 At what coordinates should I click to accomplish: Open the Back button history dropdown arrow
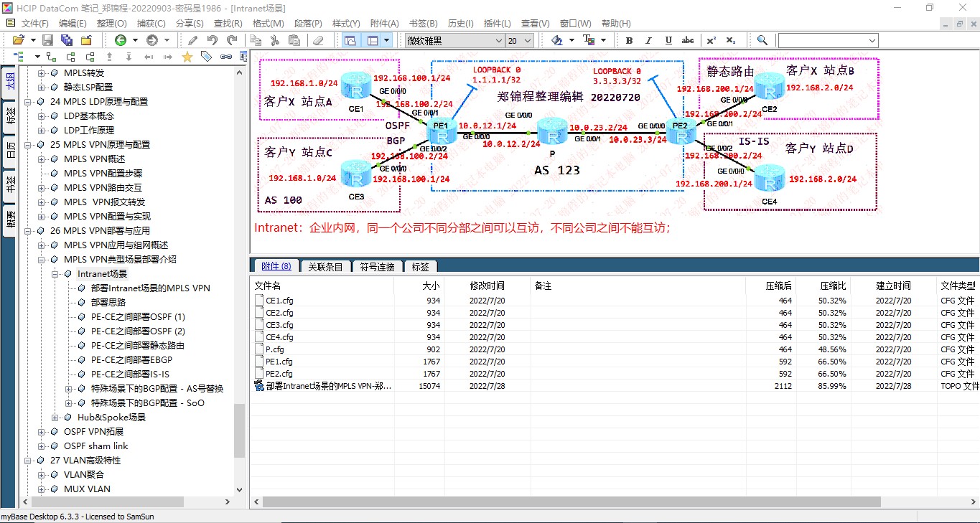point(134,40)
